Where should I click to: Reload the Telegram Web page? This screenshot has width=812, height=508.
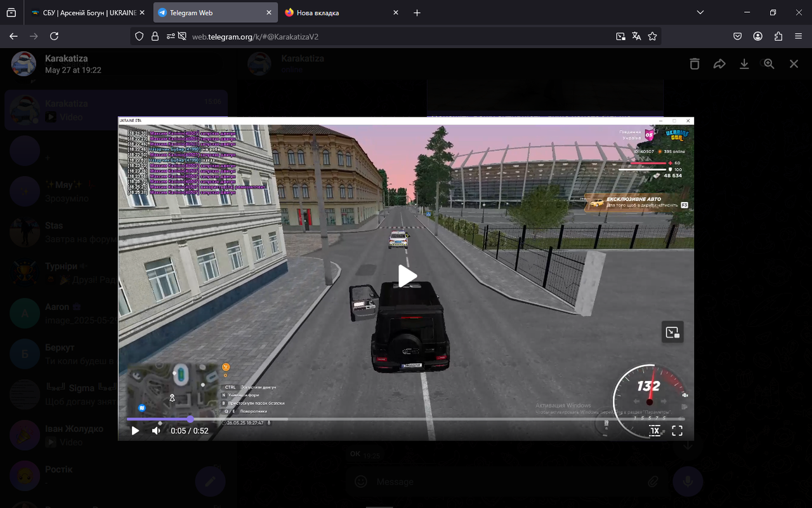point(54,36)
